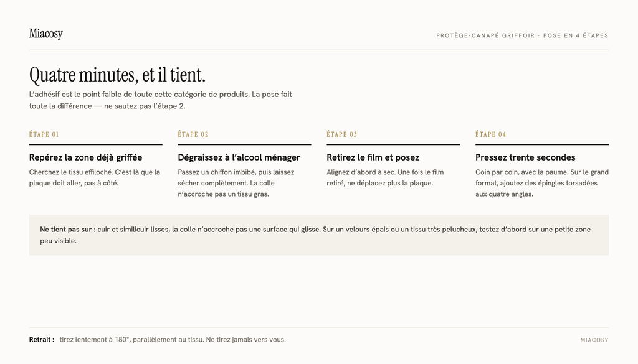Click the heading 'Retirez le film et posez'

[373, 157]
